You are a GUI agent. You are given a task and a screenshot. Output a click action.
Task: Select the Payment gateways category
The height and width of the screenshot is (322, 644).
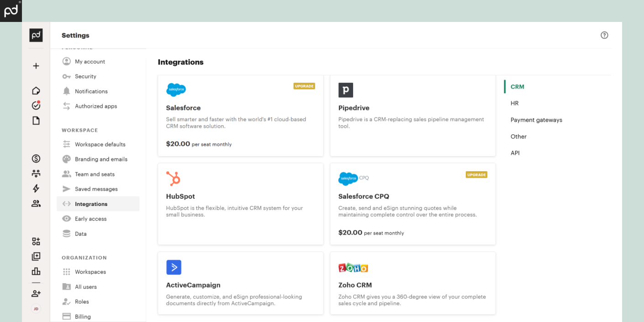pyautogui.click(x=536, y=120)
